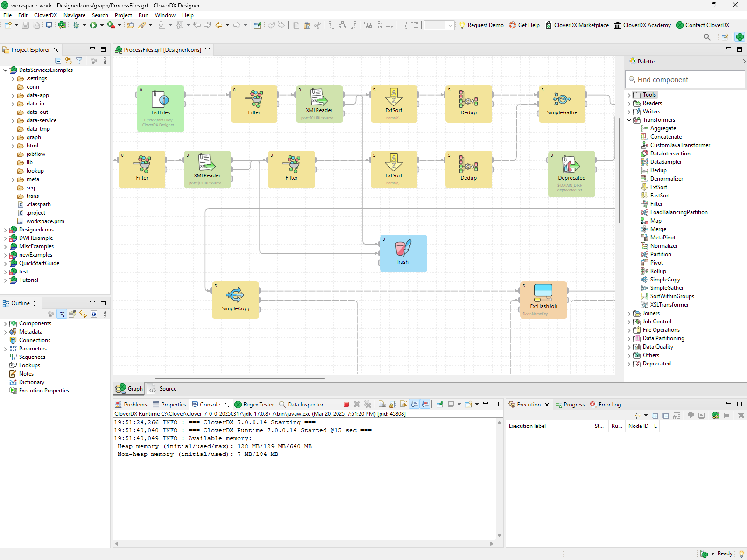The width and height of the screenshot is (747, 560).
Task: Open the CloverDX menu
Action: (x=45, y=15)
